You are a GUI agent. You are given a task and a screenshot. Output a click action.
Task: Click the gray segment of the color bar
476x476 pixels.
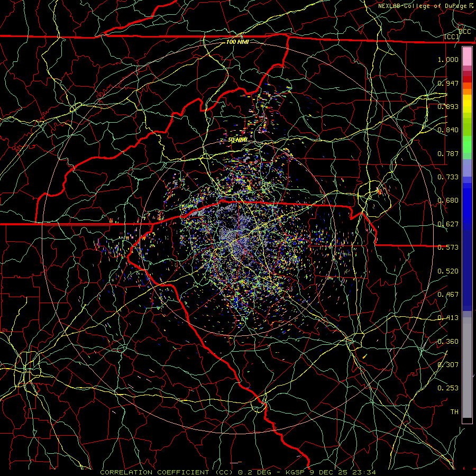467,368
